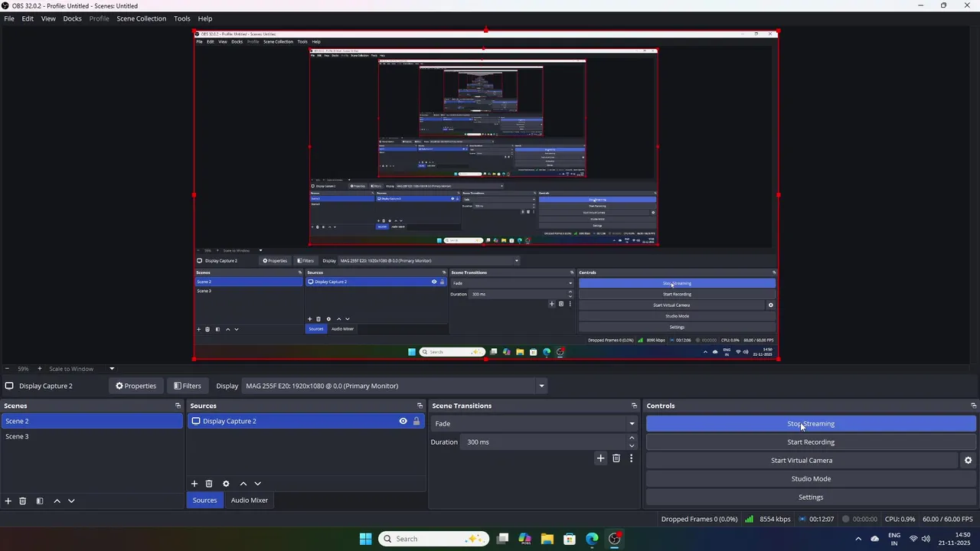This screenshot has height=551, width=980.
Task: Click the recording status dot in status bar
Action: 846,519
